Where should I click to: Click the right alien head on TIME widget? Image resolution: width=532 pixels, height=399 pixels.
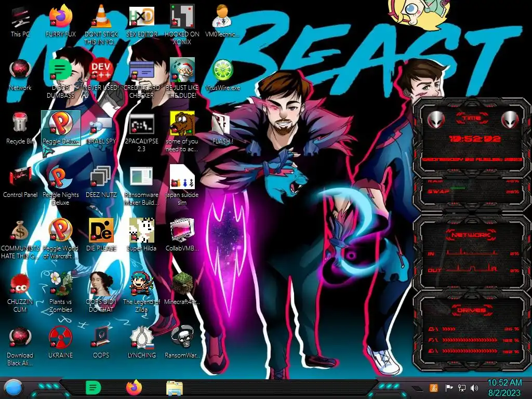(x=510, y=119)
